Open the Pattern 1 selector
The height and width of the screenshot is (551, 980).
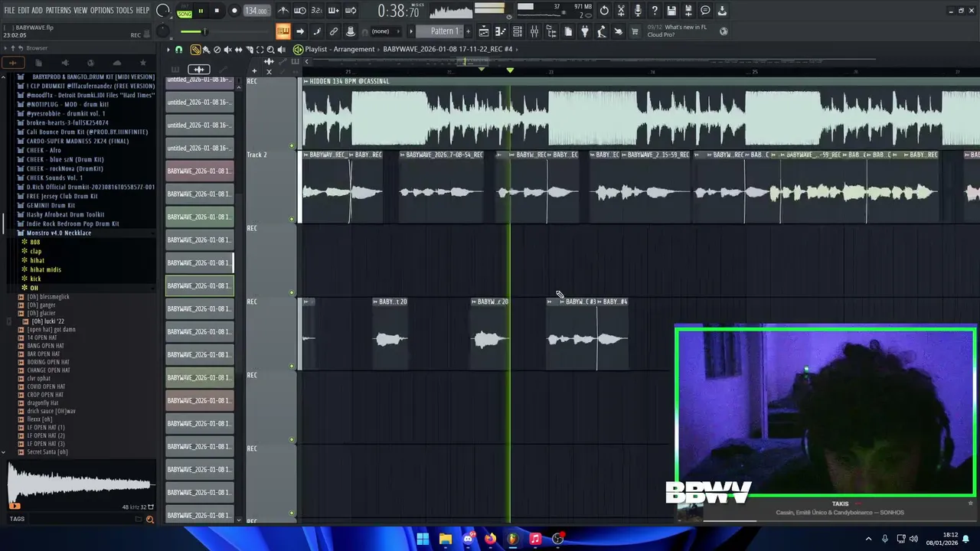click(x=439, y=31)
